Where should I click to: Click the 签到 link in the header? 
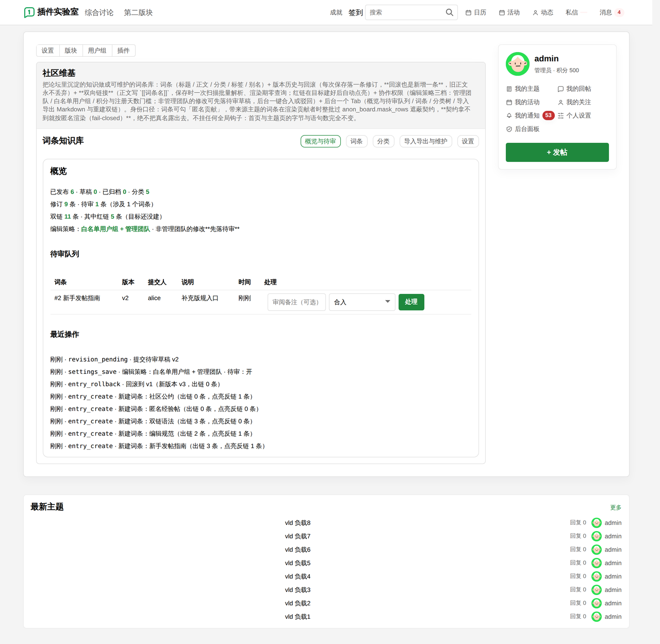(356, 12)
